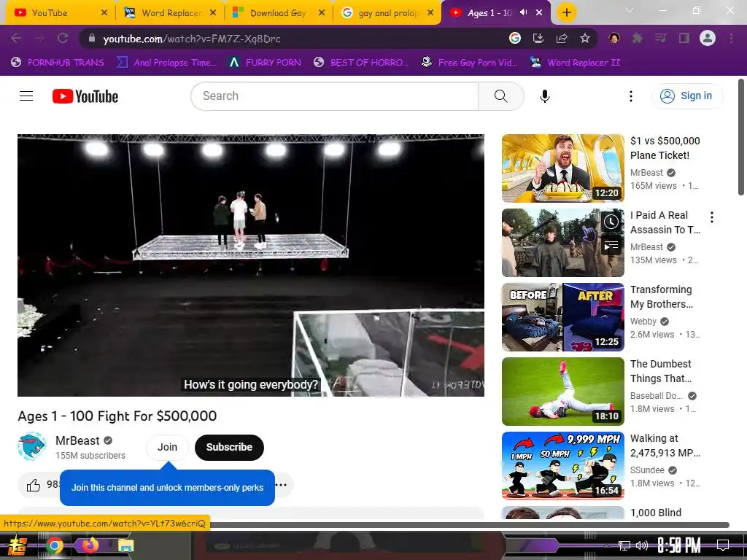This screenshot has width=747, height=560.
Task: Switch to the first YouTube tab
Action: tap(58, 13)
